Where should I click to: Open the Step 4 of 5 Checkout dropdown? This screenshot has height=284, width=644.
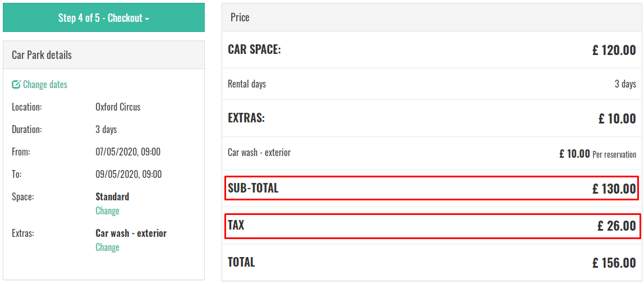(x=103, y=17)
